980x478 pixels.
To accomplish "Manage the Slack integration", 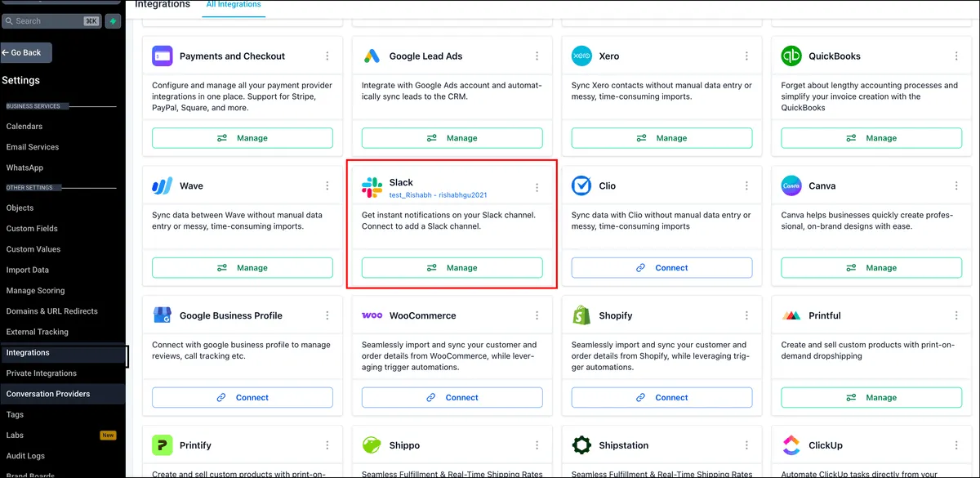I will (452, 268).
